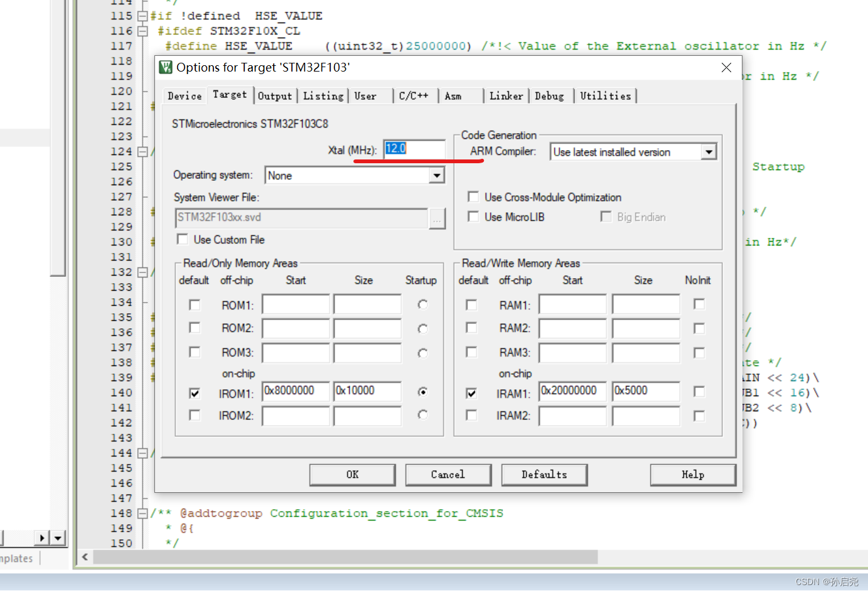Confirm the dialog with OK

[353, 475]
